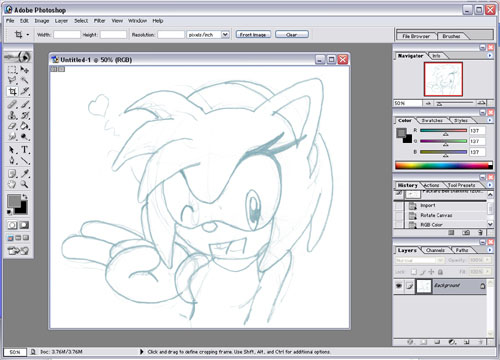Click the Paths tab
The height and width of the screenshot is (360, 500).
(462, 250)
